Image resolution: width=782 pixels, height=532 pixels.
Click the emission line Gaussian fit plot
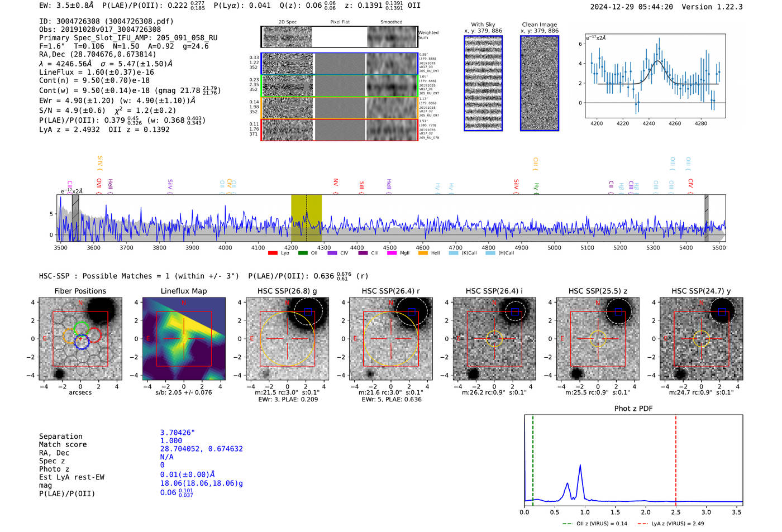655,76
